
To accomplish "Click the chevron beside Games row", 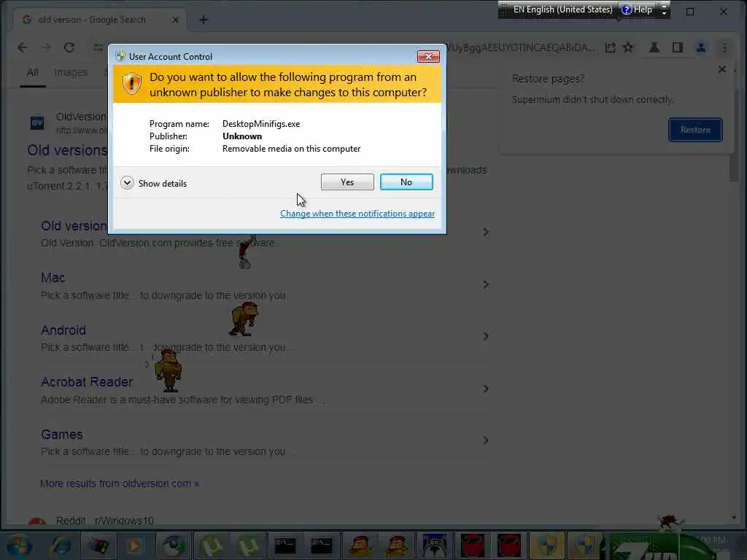I will point(486,440).
